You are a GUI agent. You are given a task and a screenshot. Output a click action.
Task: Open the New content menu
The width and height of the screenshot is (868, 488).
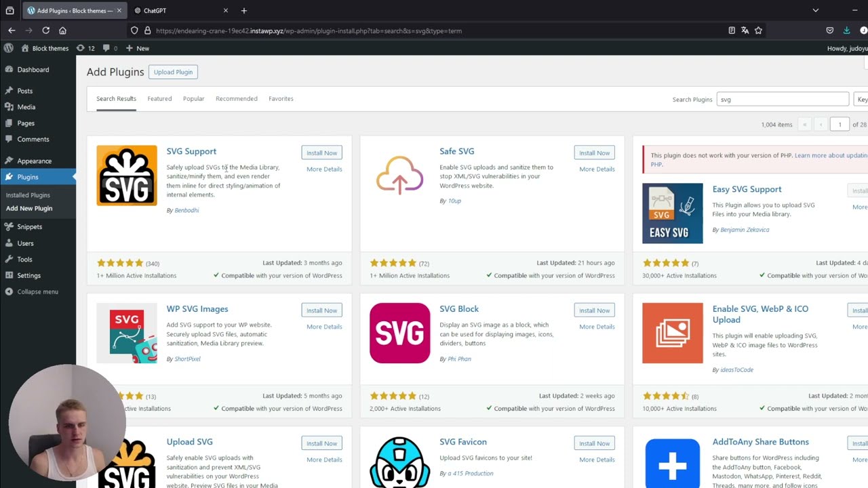138,48
